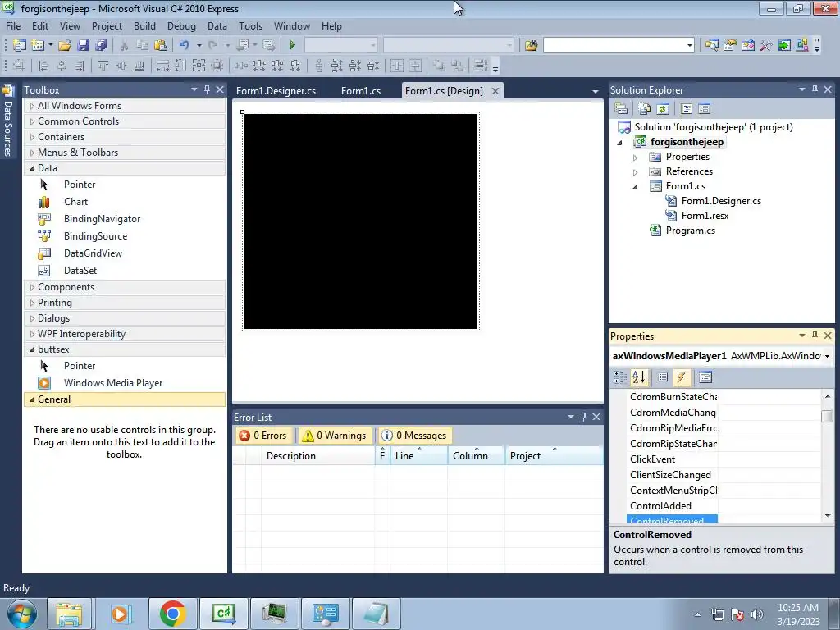Expand the All Windows Forms toolbox group
This screenshot has height=630, width=840.
[x=32, y=106]
